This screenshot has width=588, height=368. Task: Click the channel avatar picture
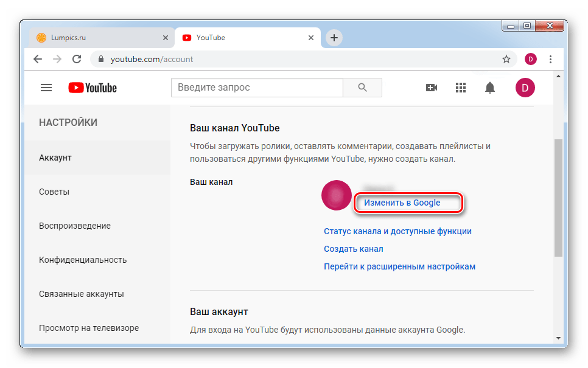tap(337, 195)
